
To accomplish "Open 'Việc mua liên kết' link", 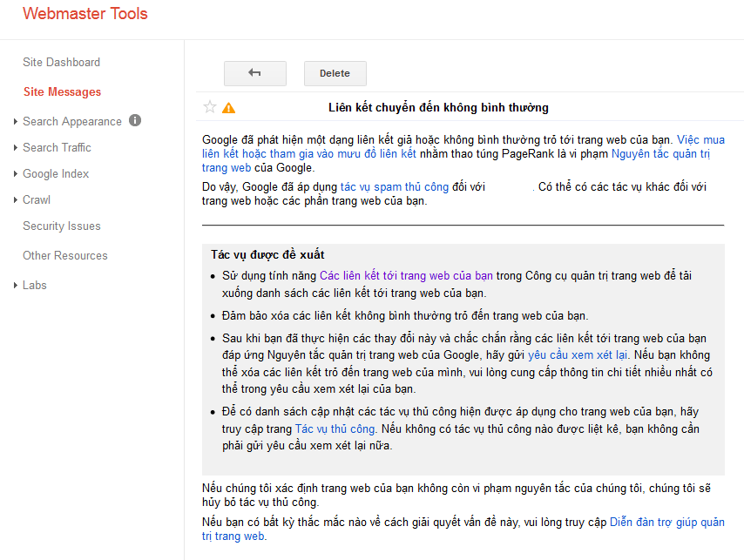I will 309,153.
